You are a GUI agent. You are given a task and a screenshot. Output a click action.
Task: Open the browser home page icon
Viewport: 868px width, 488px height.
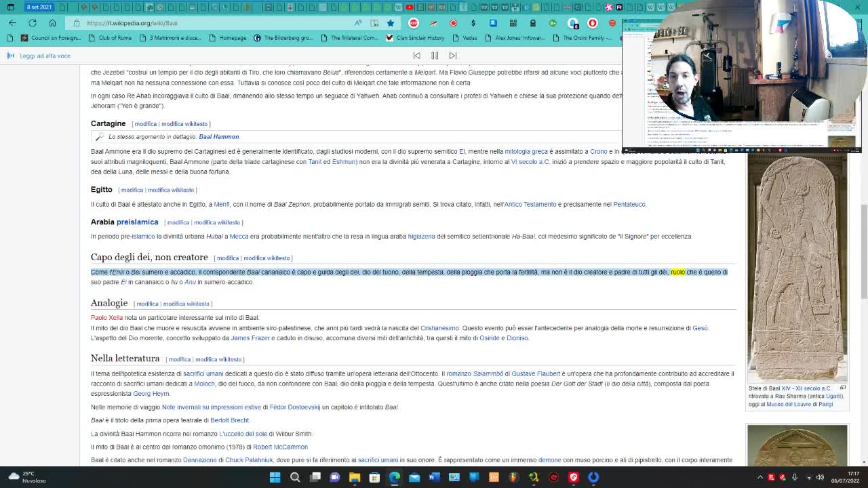(x=52, y=23)
